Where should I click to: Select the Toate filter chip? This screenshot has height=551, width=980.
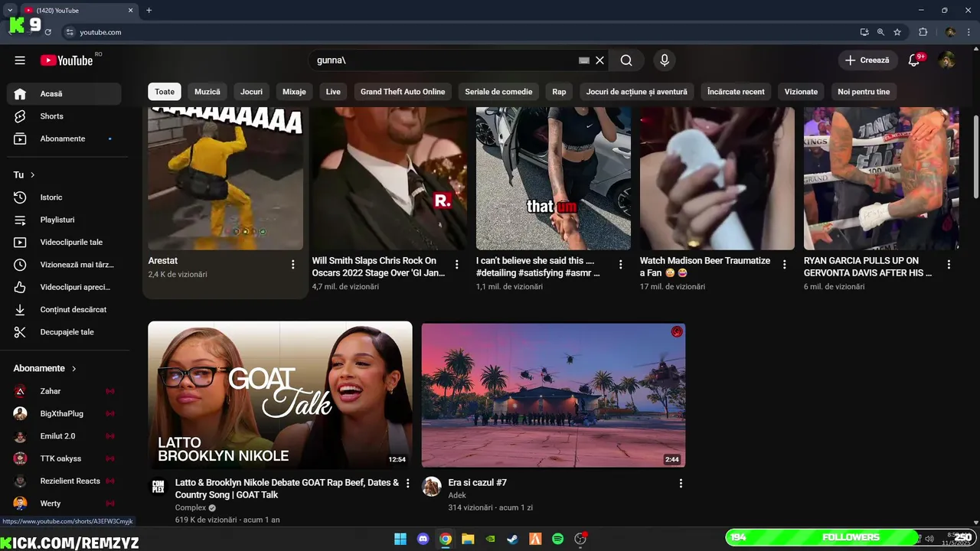165,92
